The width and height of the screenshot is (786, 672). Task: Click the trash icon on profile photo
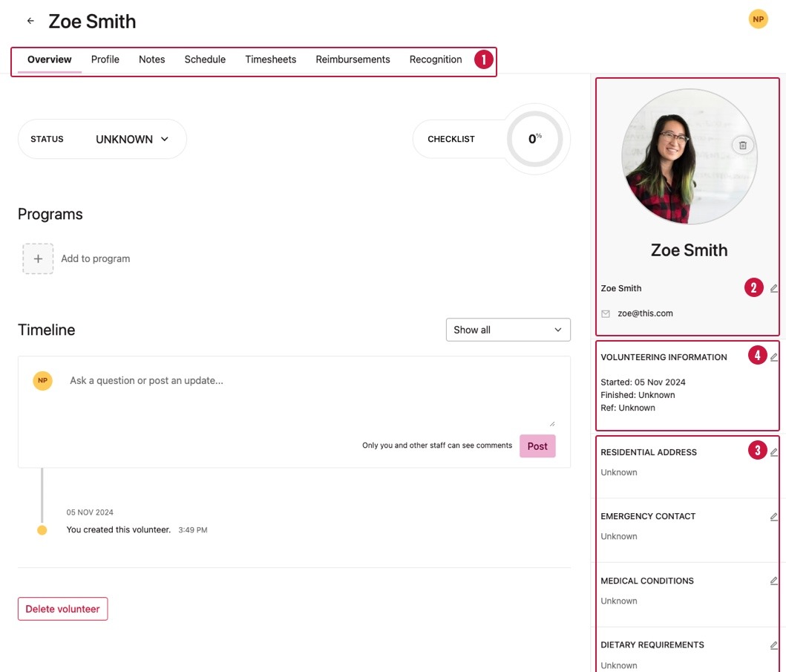tap(742, 146)
